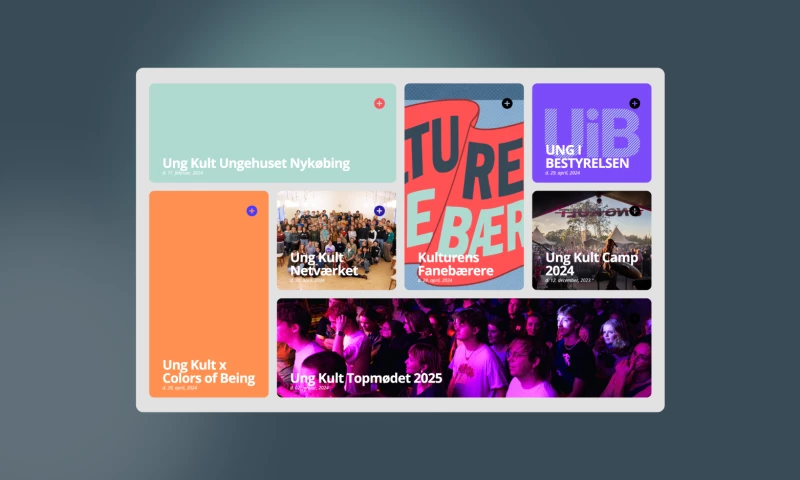Click the black plus icon on Kulturens Fanebærere card

[x=507, y=104]
